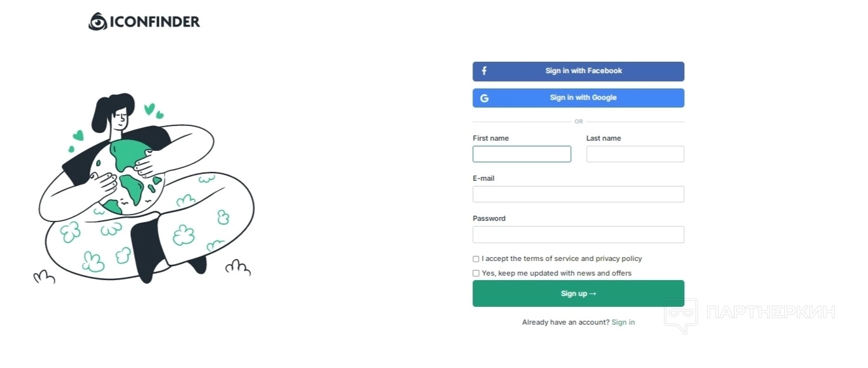
Task: Click the illustrated person's face
Action: [120, 117]
